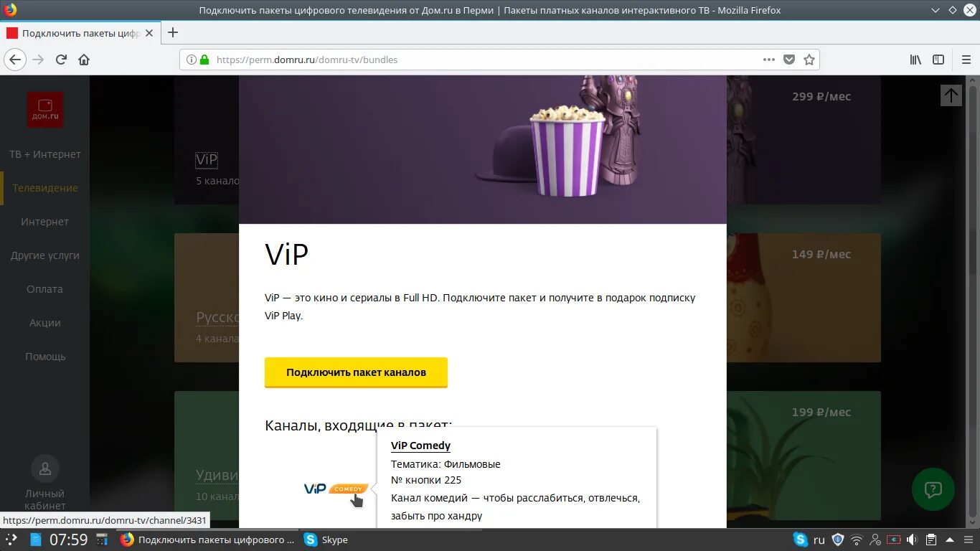Bookmark this page with the star icon
This screenshot has width=980, height=551.
809,60
